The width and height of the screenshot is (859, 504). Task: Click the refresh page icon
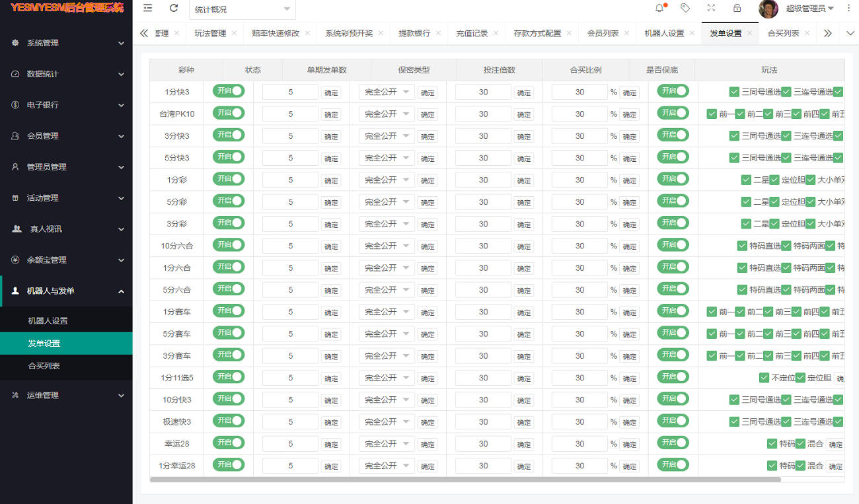[x=174, y=9]
